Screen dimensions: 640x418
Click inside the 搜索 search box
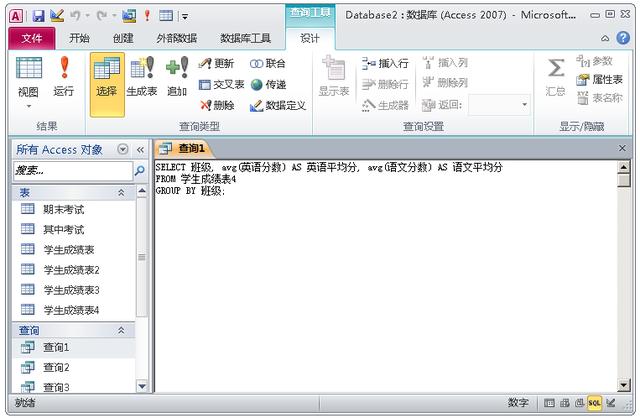pos(73,171)
